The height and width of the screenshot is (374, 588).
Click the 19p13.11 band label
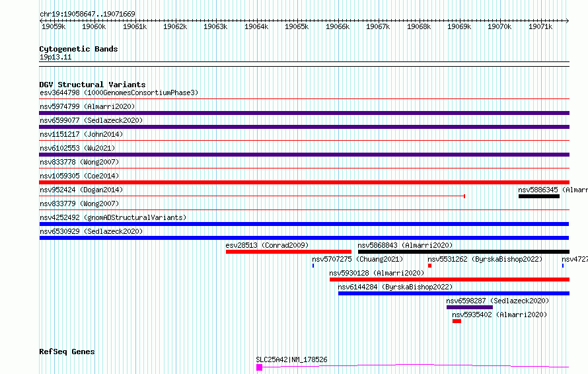point(55,57)
